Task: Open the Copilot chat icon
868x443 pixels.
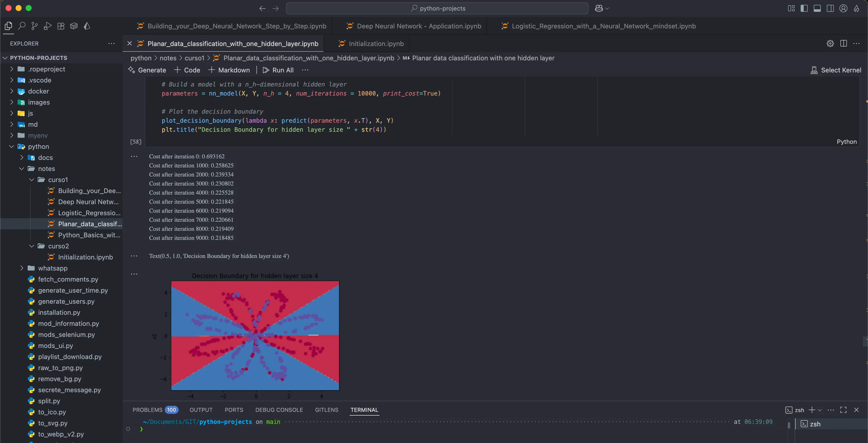Action: [x=599, y=9]
